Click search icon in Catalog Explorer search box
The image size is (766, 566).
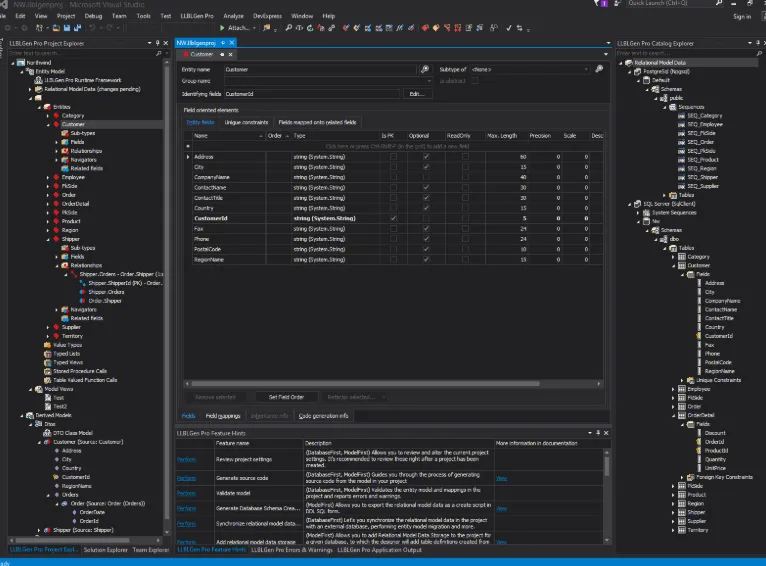[759, 53]
